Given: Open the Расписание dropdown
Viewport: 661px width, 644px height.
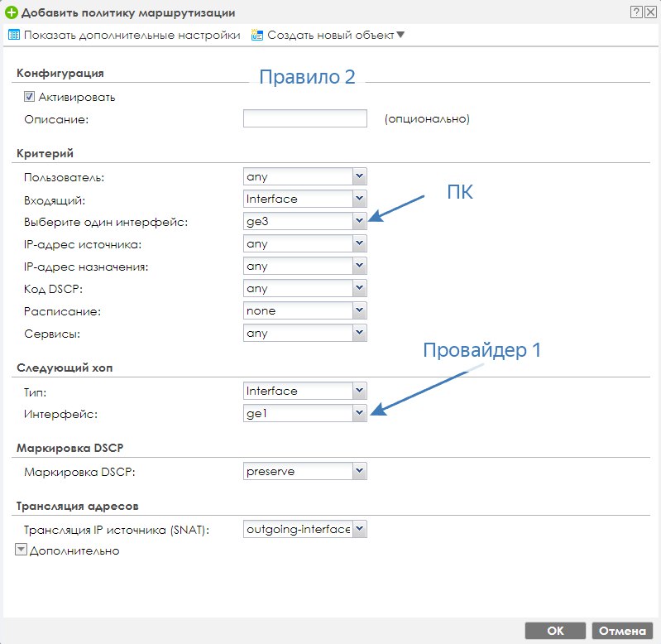Looking at the screenshot, I should pyautogui.click(x=304, y=310).
